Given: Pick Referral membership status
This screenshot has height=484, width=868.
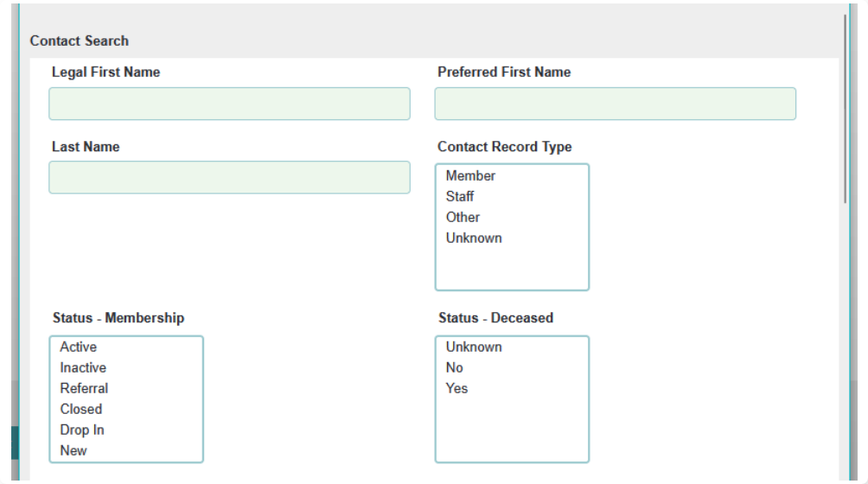Looking at the screenshot, I should point(84,388).
